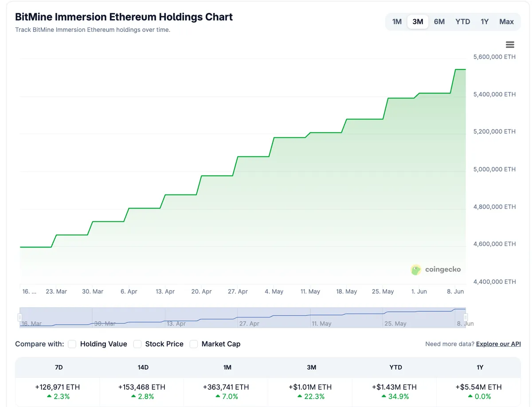Click the 1M performance column header
The height and width of the screenshot is (407, 532).
point(227,368)
